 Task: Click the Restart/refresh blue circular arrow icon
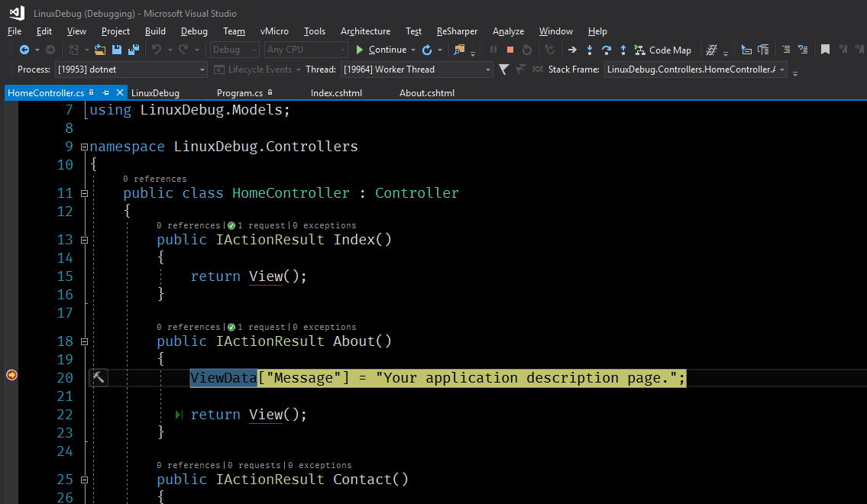click(x=427, y=50)
